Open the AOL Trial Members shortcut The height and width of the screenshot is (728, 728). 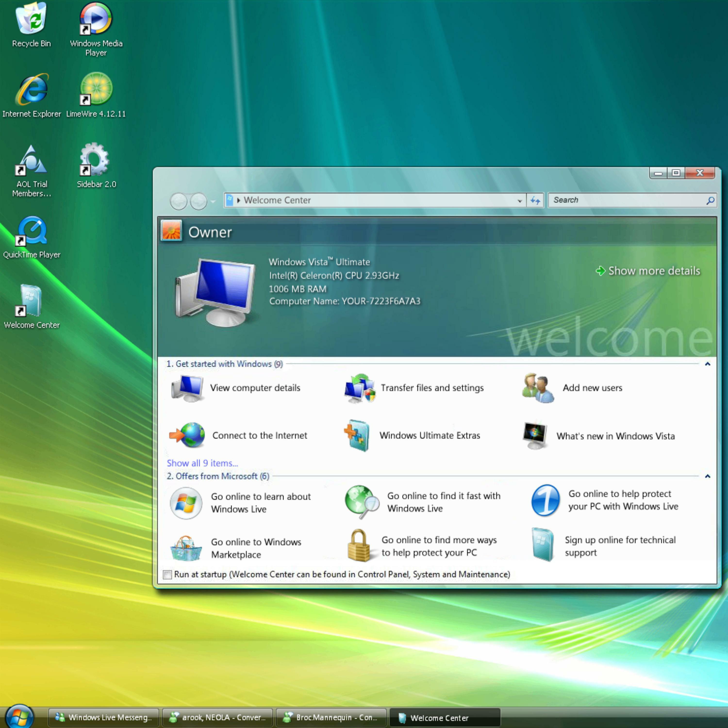pos(31,171)
